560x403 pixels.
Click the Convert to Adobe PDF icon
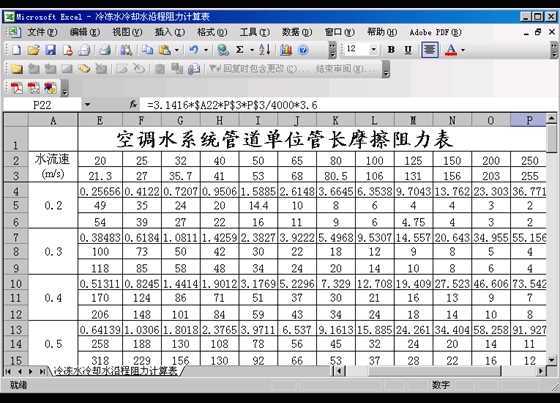click(16, 88)
